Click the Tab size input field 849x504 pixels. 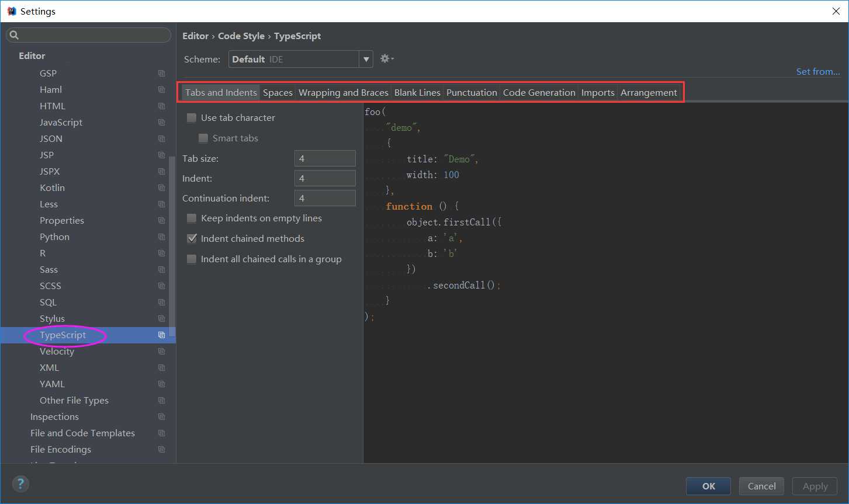[325, 158]
